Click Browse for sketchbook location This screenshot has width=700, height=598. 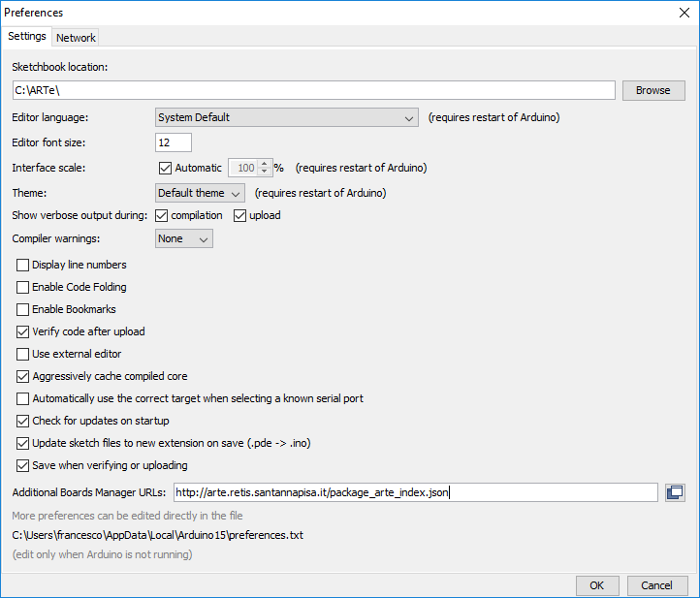[653, 90]
